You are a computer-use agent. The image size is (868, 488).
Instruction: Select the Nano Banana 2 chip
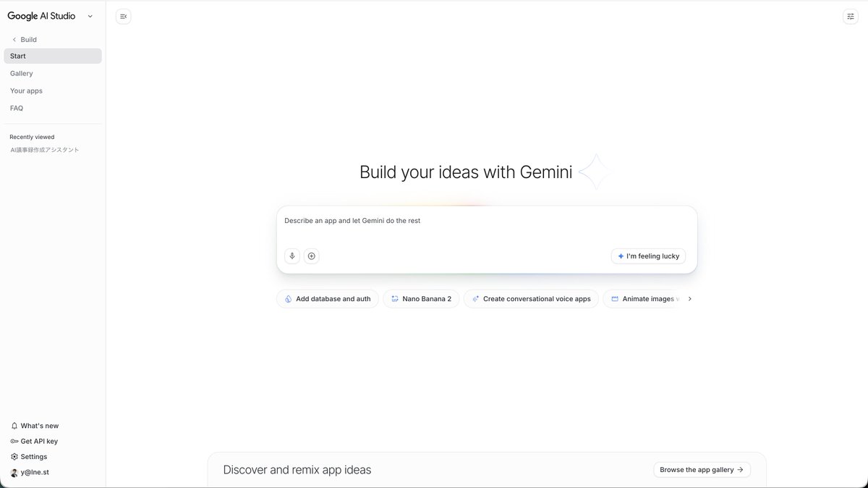click(x=421, y=298)
